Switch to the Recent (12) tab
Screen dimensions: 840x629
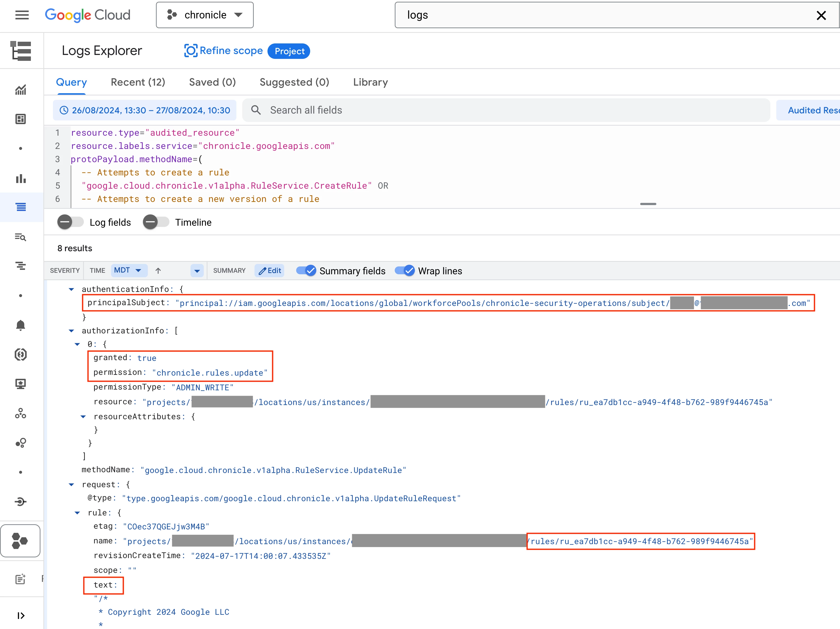point(138,82)
